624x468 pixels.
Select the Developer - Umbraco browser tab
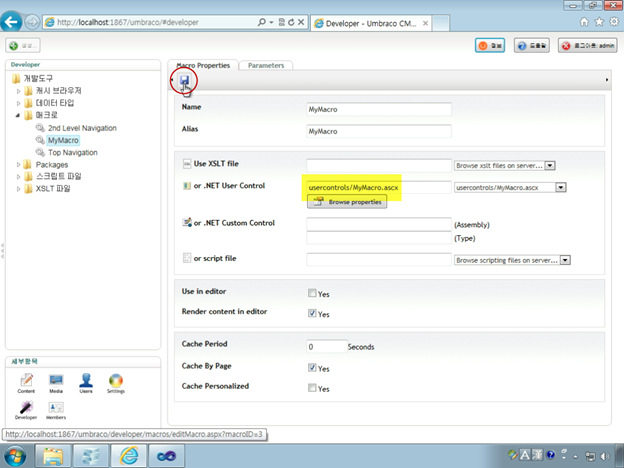(x=371, y=23)
